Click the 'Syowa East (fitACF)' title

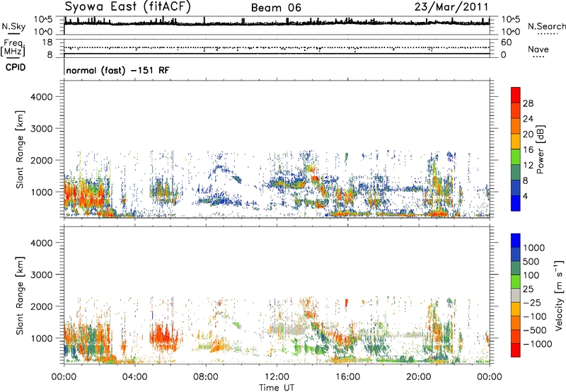127,6
